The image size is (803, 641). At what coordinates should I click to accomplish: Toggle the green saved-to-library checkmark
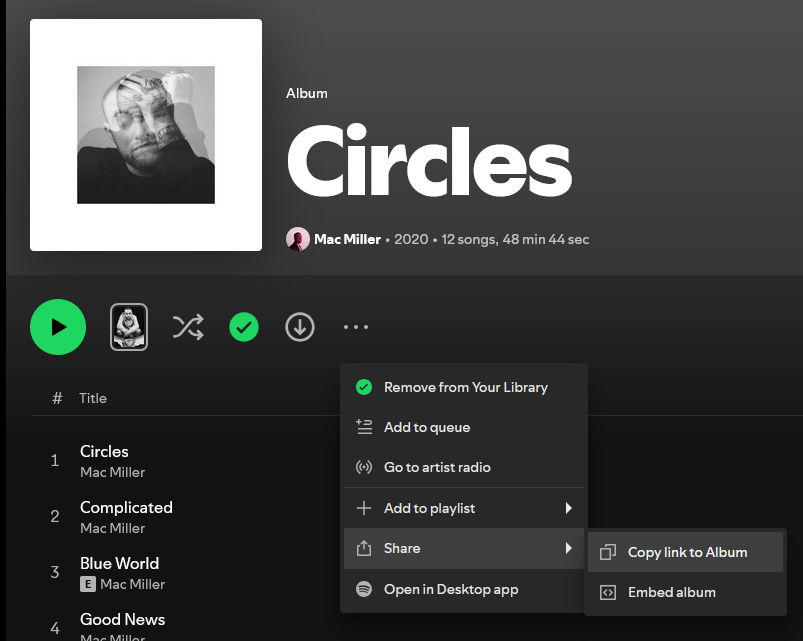(244, 327)
